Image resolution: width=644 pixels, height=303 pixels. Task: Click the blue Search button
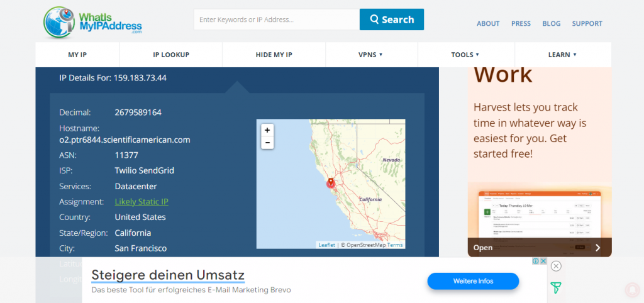tap(392, 19)
